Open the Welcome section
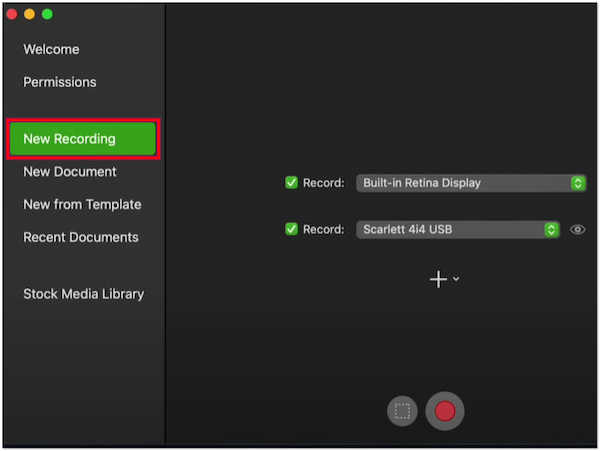 pos(51,49)
